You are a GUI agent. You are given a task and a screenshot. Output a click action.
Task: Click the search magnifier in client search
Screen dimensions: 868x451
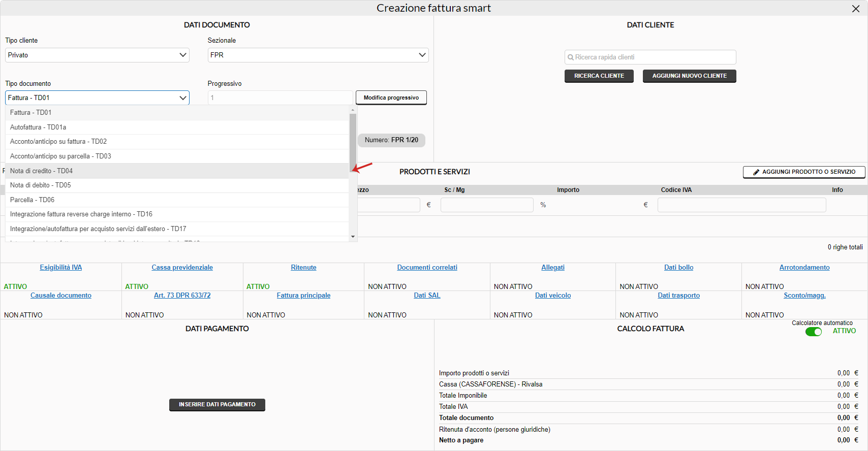point(571,57)
